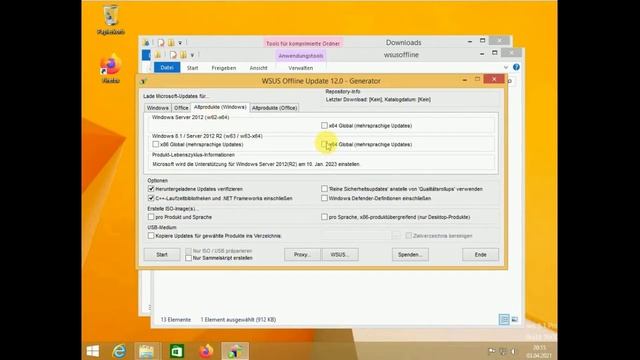
Task: Click the WSUS Generator title bar icon
Action: tap(143, 81)
